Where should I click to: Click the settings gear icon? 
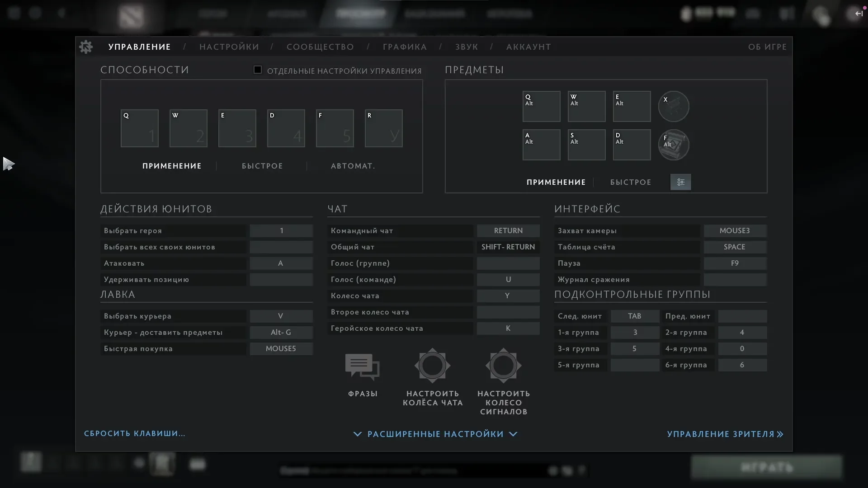[x=86, y=47]
